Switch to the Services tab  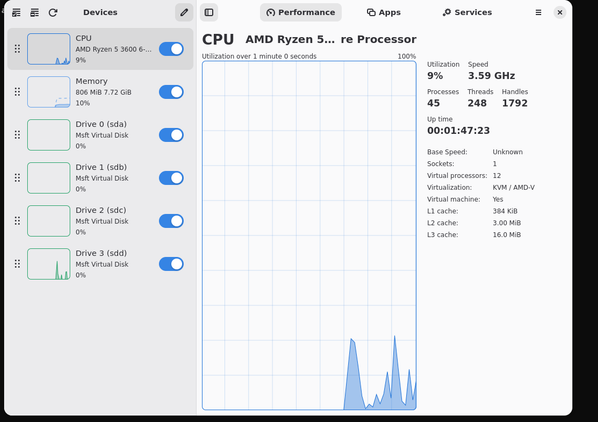tap(467, 13)
